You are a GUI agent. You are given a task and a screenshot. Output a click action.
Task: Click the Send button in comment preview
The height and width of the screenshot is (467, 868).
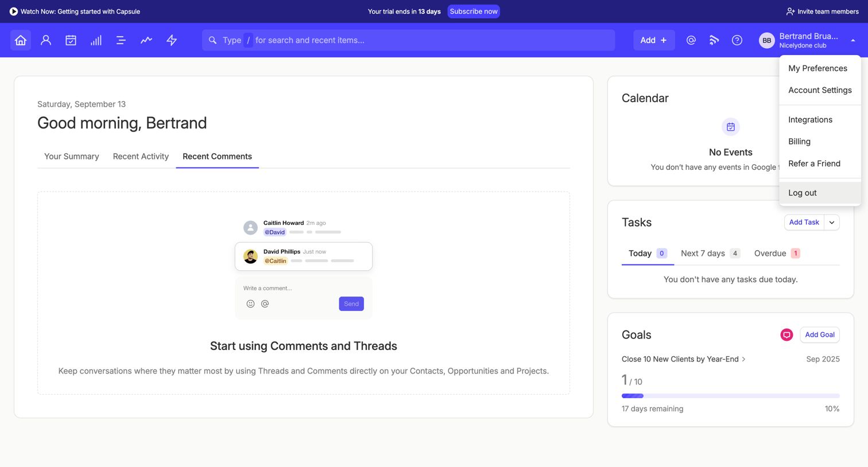(x=351, y=304)
